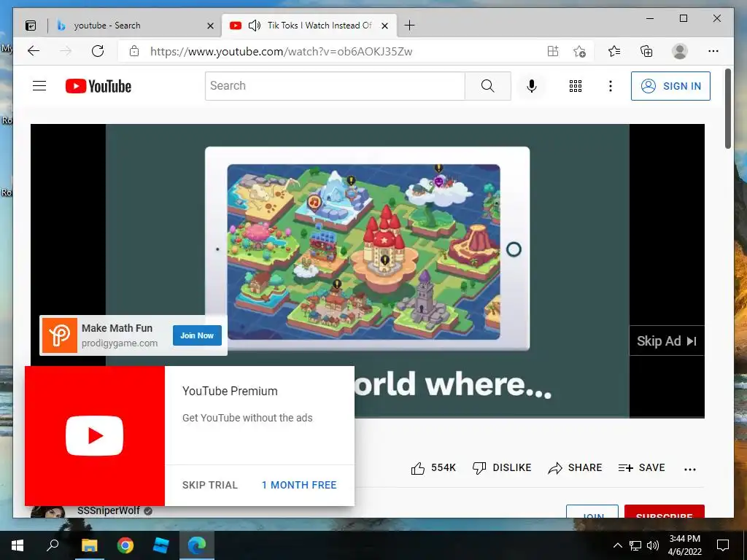
Task: Open the YouTube apps grid icon
Action: point(576,86)
